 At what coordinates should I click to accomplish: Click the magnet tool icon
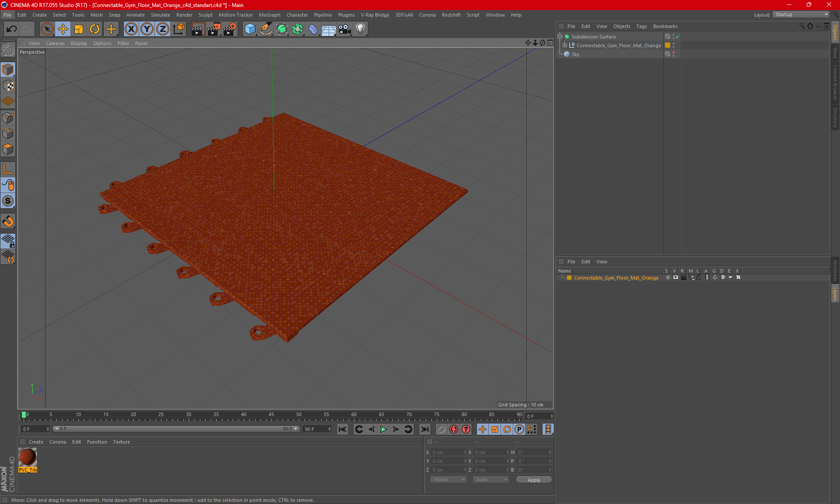[x=8, y=221]
